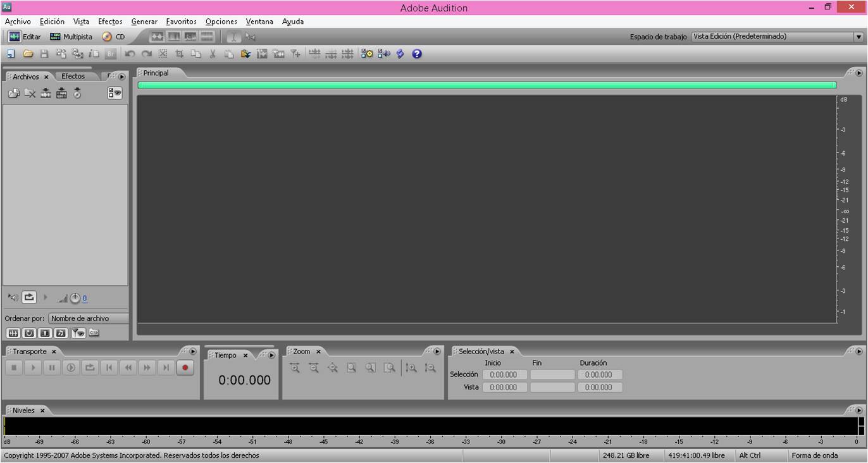The height and width of the screenshot is (463, 868).
Task: Open the Tiempo panel options menu
Action: click(271, 355)
